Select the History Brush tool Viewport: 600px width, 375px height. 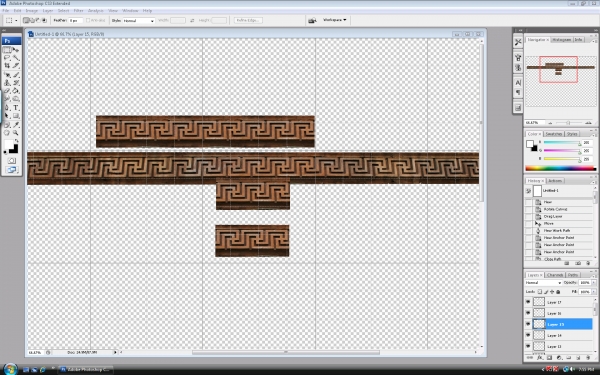[x=16, y=83]
